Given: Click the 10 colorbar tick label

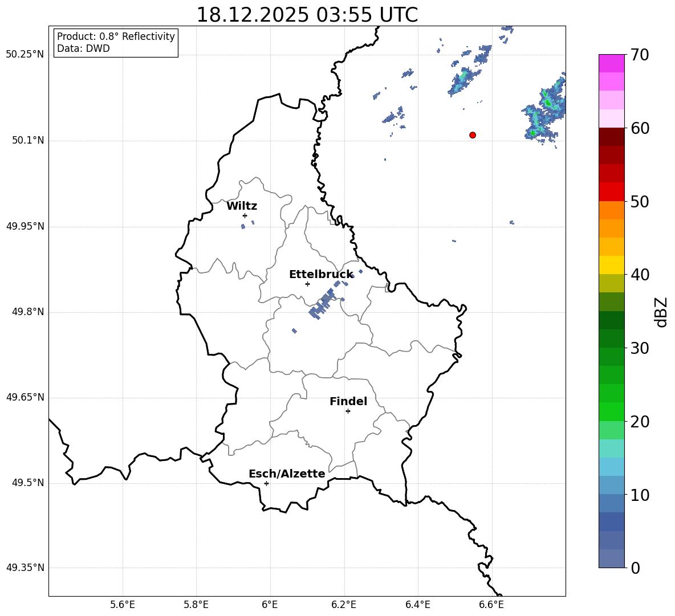Looking at the screenshot, I should (640, 495).
